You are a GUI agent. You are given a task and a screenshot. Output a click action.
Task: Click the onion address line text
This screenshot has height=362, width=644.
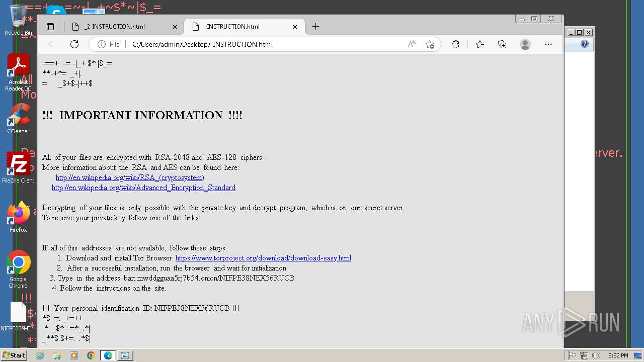pyautogui.click(x=173, y=278)
